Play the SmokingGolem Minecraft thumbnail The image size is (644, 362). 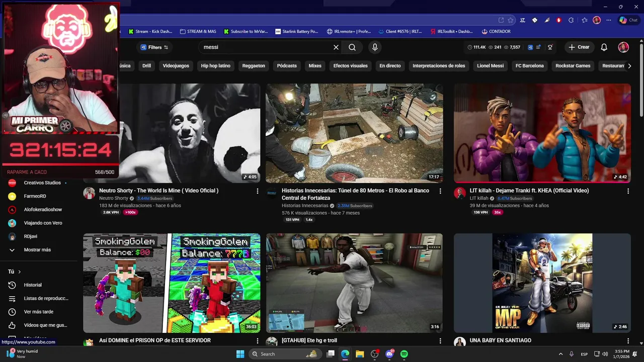click(172, 283)
